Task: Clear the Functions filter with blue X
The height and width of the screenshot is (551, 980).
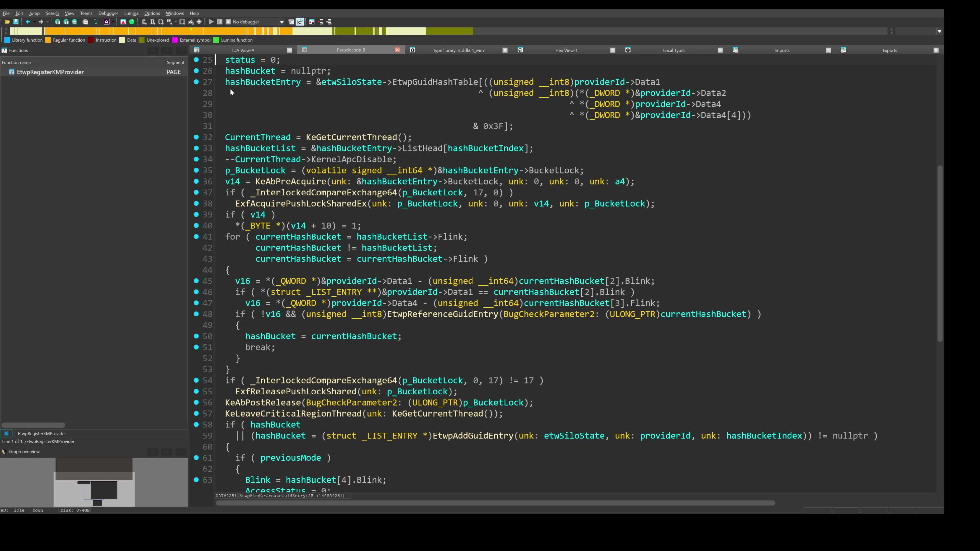Action: (6, 433)
